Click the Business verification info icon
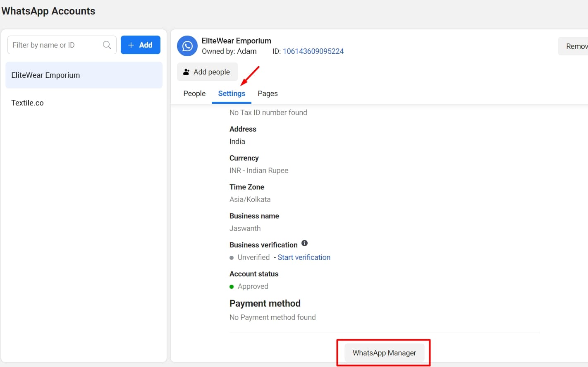Viewport: 588px width, 367px height. pyautogui.click(x=304, y=243)
